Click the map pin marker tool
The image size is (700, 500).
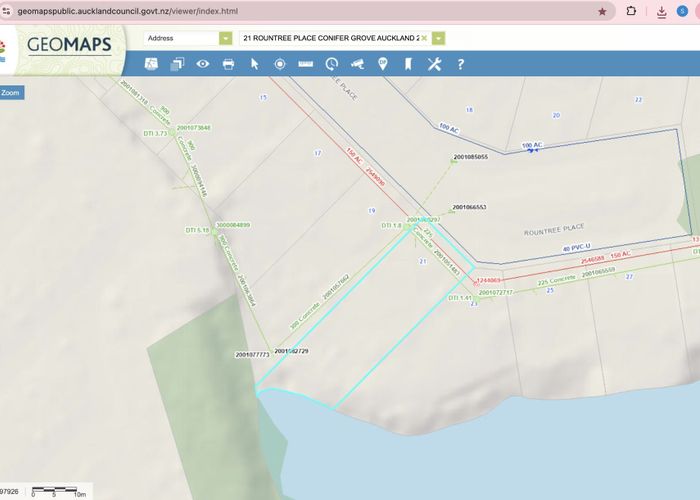[383, 64]
